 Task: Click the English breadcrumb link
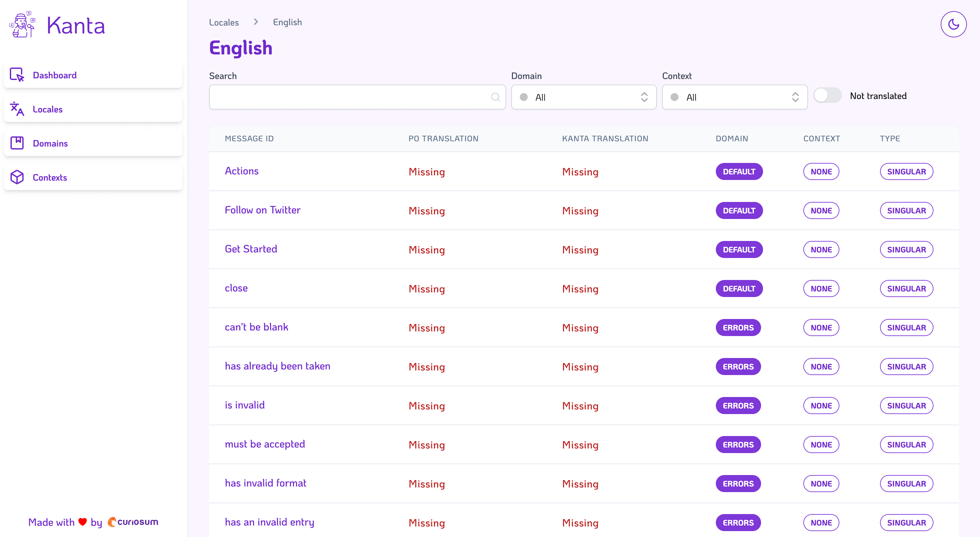click(287, 22)
